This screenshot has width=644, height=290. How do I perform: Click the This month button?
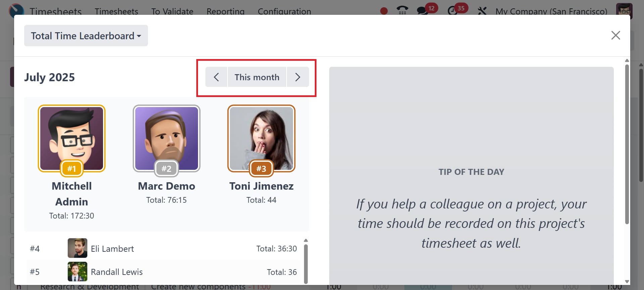pyautogui.click(x=257, y=77)
